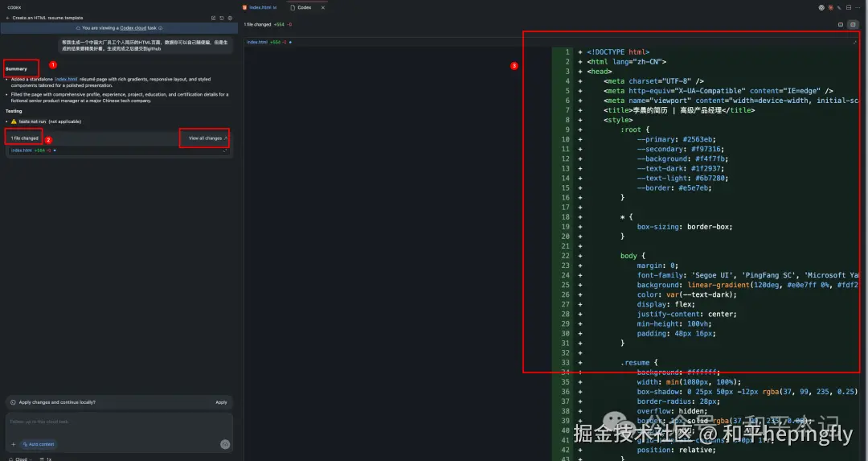Open the editor more actions ellipsis menu
This screenshot has height=461, width=868.
tap(858, 8)
